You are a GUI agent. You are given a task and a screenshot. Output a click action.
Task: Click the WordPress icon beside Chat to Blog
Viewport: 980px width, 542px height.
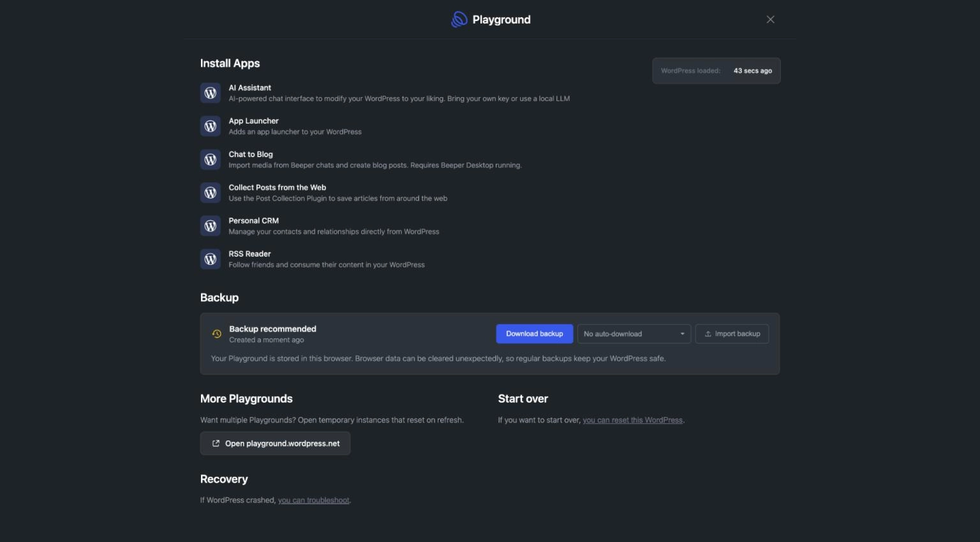pos(210,159)
